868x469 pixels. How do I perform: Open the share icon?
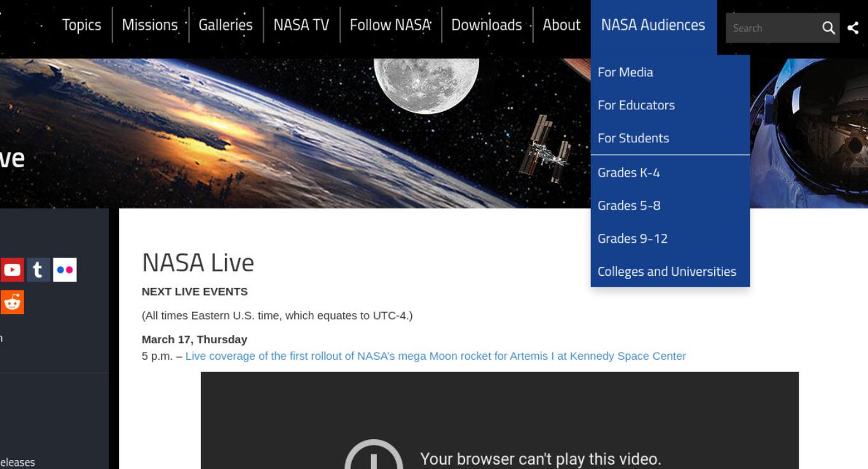[853, 28]
